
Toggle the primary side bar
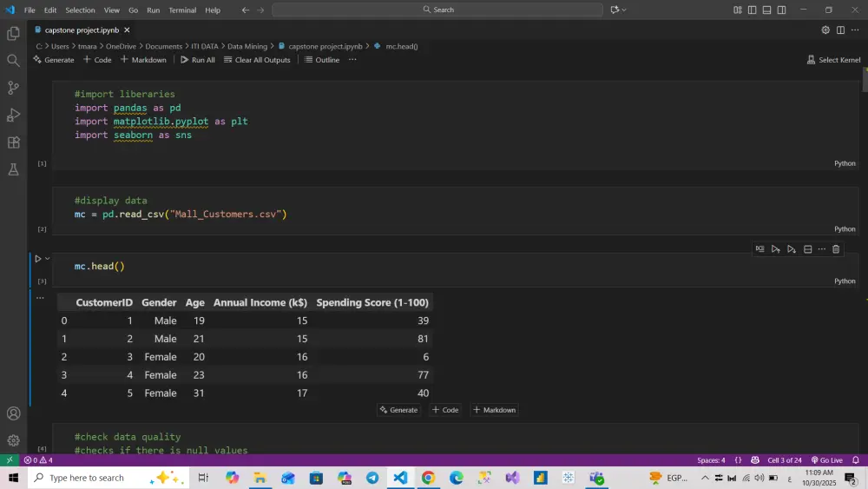(753, 10)
